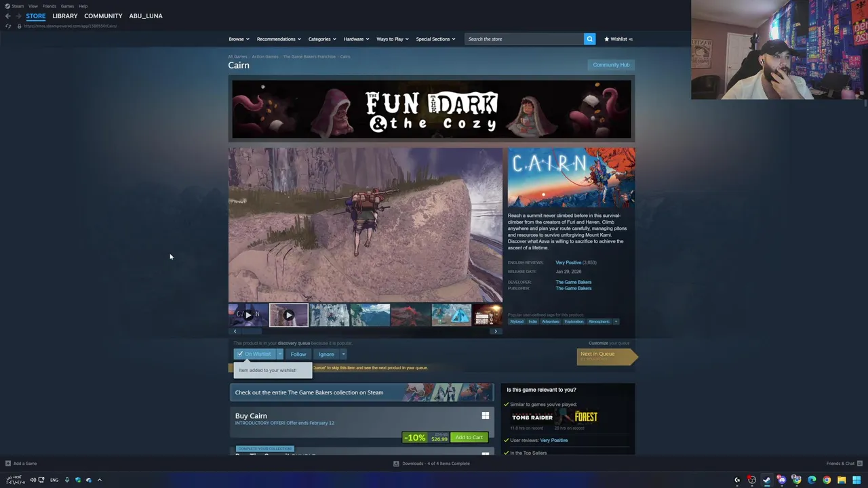Open the ABU_LUNA profile tab
This screenshot has height=488, width=868.
tap(146, 16)
